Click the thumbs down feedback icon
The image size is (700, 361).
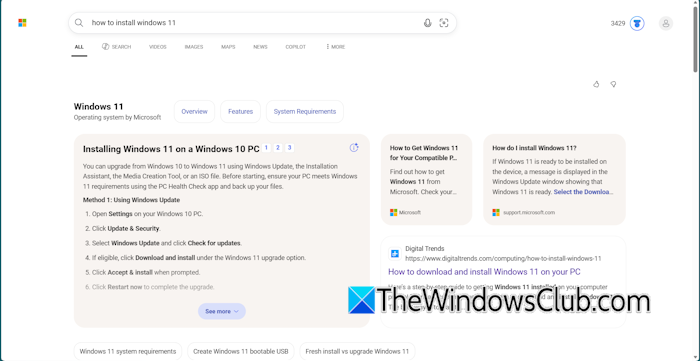pyautogui.click(x=613, y=84)
